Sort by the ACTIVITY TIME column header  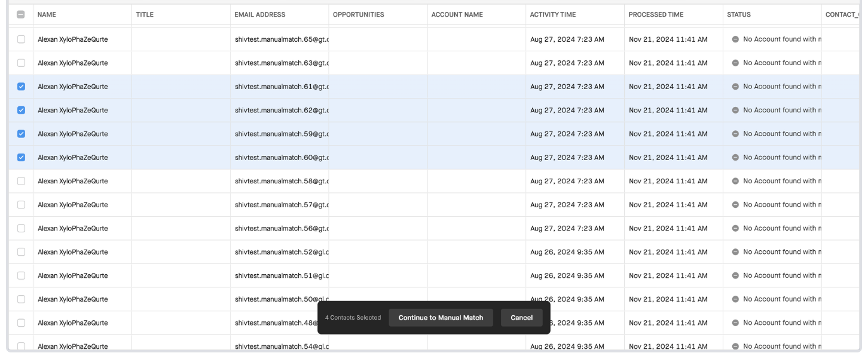pyautogui.click(x=553, y=14)
